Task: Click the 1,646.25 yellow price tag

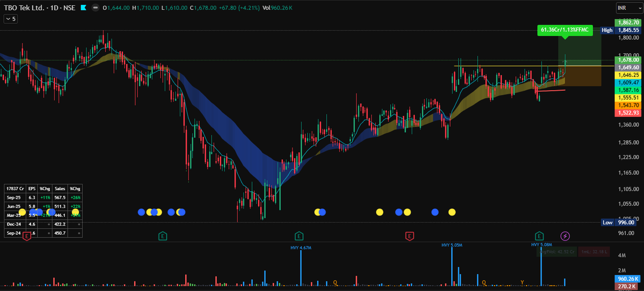Action: 628,75
